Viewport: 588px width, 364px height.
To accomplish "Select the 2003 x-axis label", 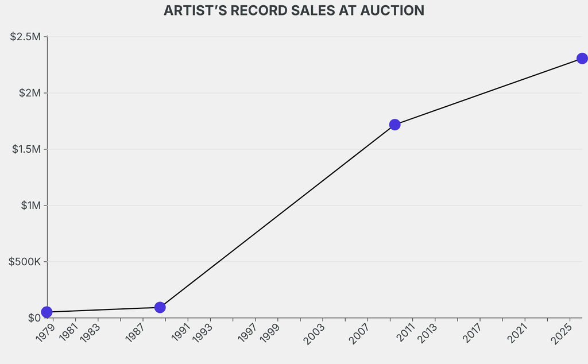I will [x=315, y=333].
